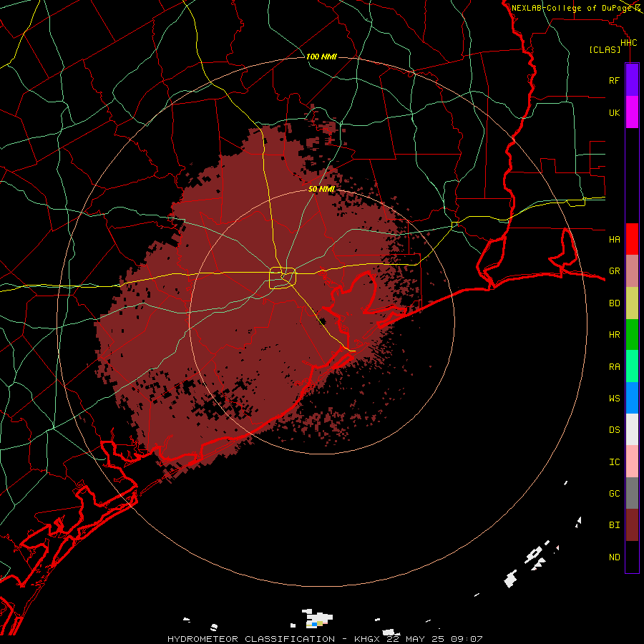
Task: Click the UK magenta legend swatch
Action: 632,112
